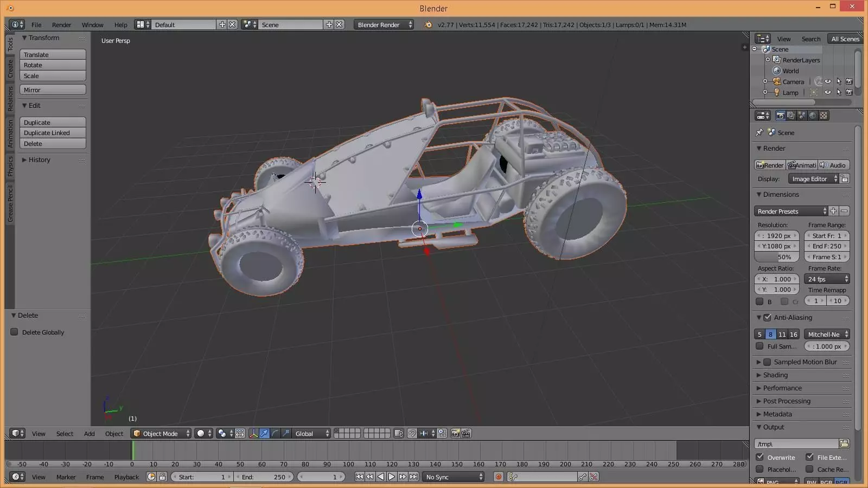The width and height of the screenshot is (868, 488).
Task: Click the lock camera to layers icon
Action: pyautogui.click(x=399, y=433)
